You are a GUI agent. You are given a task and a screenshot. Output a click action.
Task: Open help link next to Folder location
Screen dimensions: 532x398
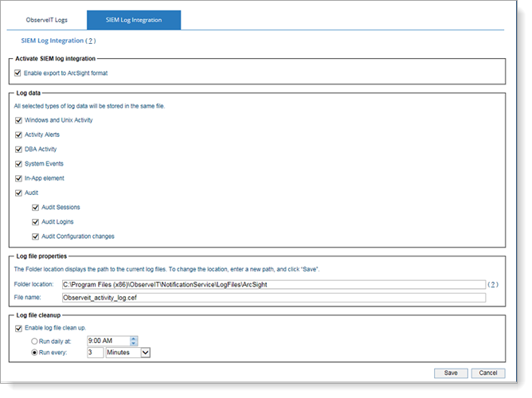[x=493, y=284]
